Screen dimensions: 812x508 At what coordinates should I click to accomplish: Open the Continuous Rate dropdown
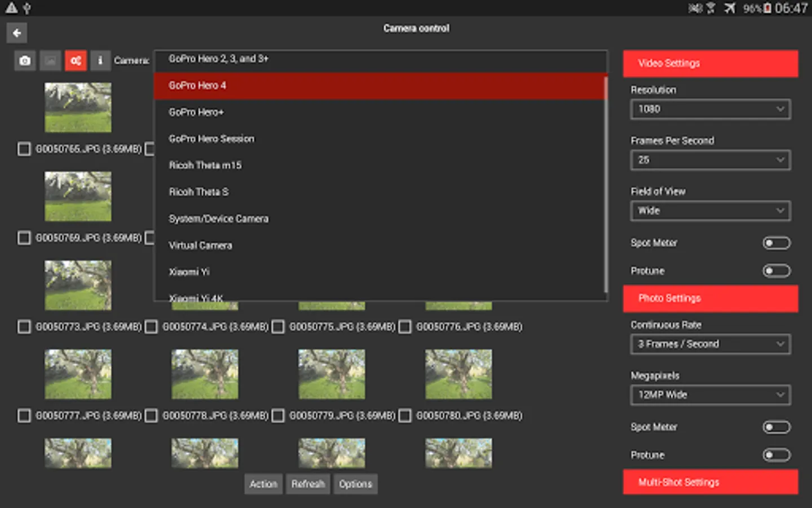coord(710,344)
